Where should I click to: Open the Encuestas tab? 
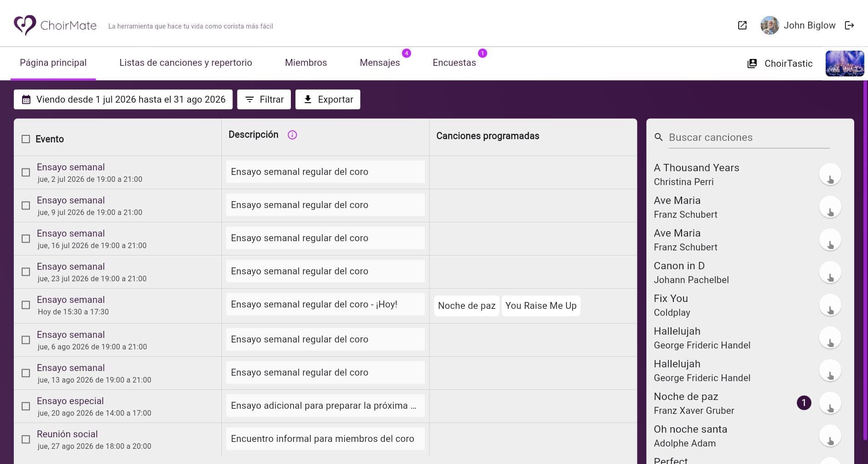(x=454, y=63)
